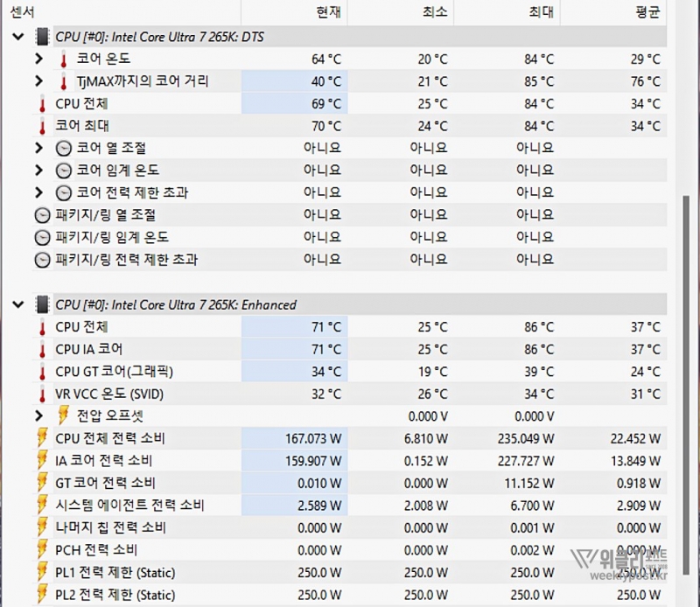Expand the 코어 온도 row
Screen dimensions: 700x607
(38, 59)
